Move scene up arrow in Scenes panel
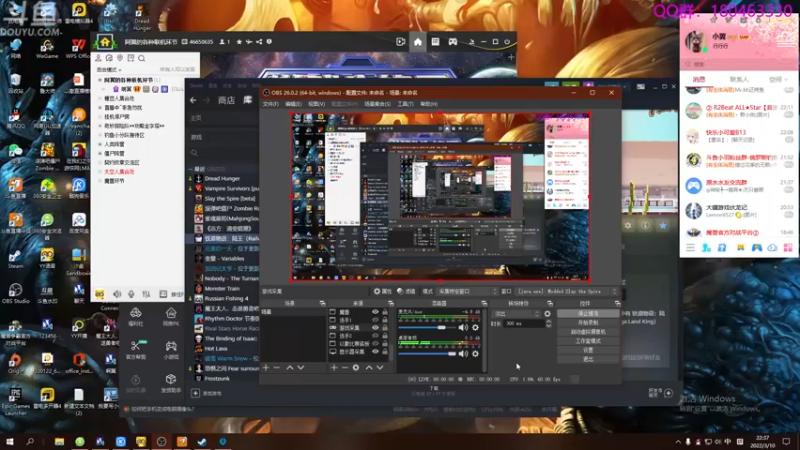This screenshot has width=800, height=450. tap(290, 367)
